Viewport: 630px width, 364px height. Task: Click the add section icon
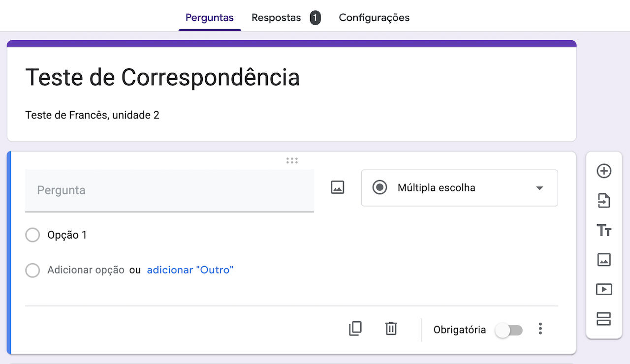pyautogui.click(x=604, y=319)
